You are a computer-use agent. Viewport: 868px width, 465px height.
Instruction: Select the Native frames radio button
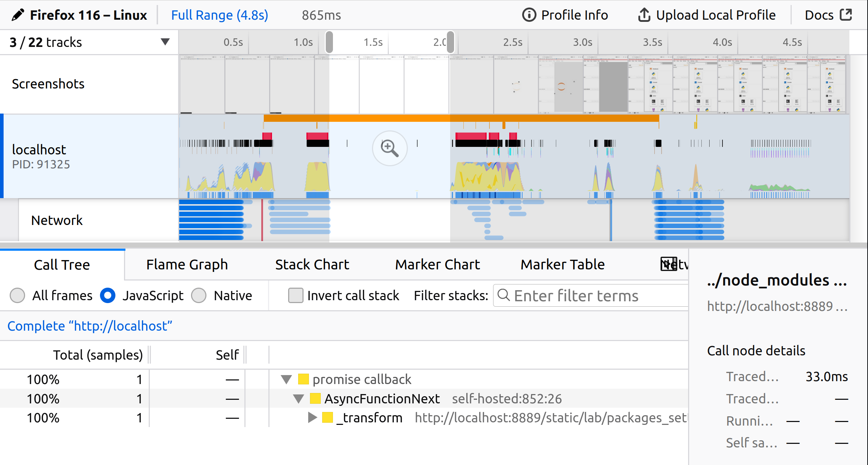point(200,296)
